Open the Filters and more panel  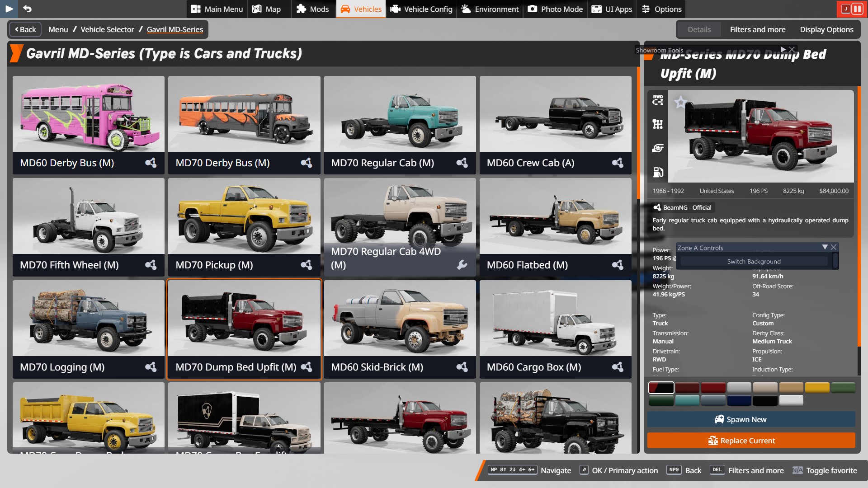[757, 29]
